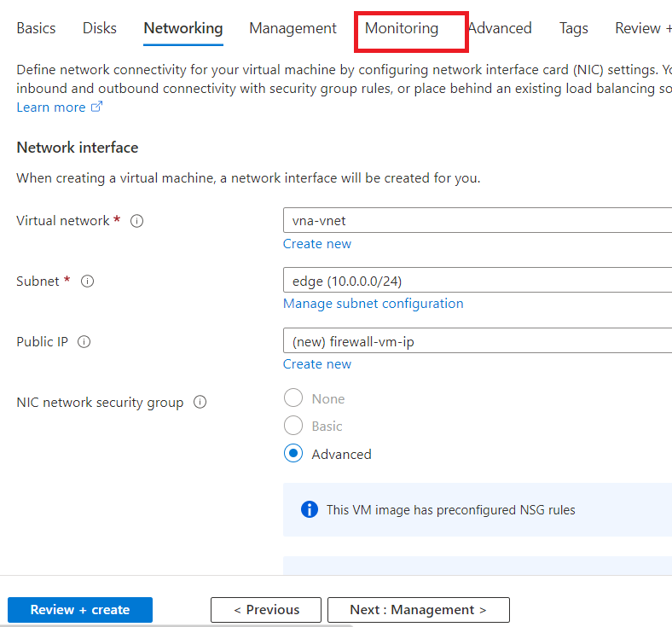Select Basic network security group option

[293, 426]
